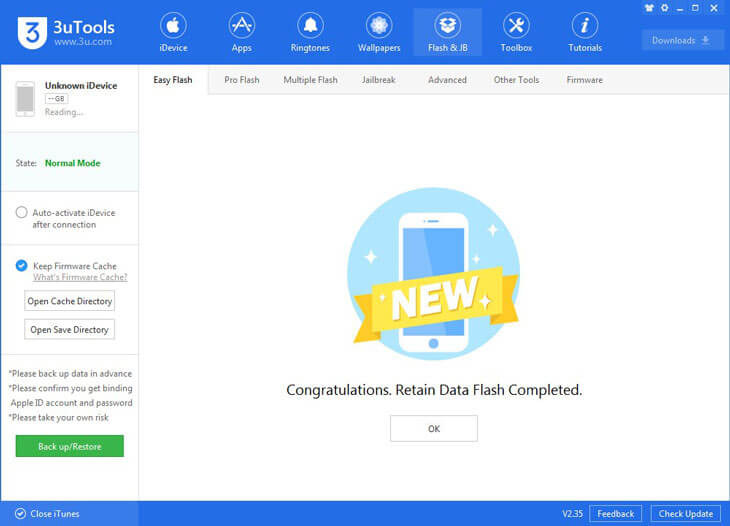Uncheck Keep Firmware Cache option

coord(22,266)
